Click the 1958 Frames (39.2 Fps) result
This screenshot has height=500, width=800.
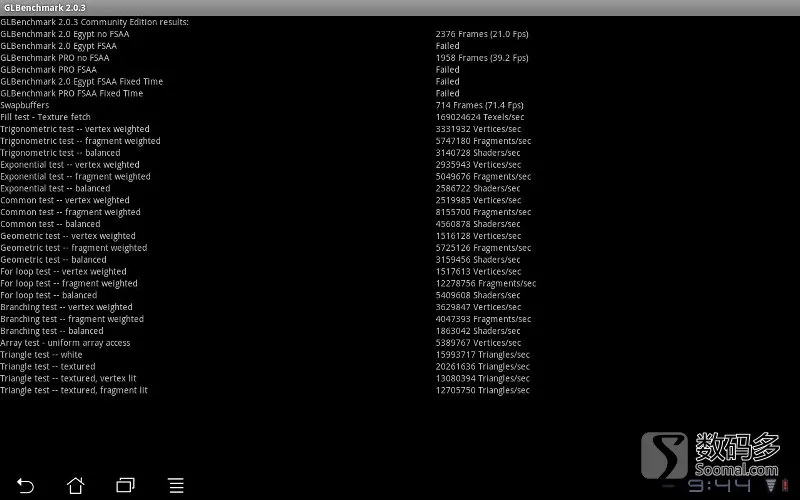pyautogui.click(x=482, y=58)
